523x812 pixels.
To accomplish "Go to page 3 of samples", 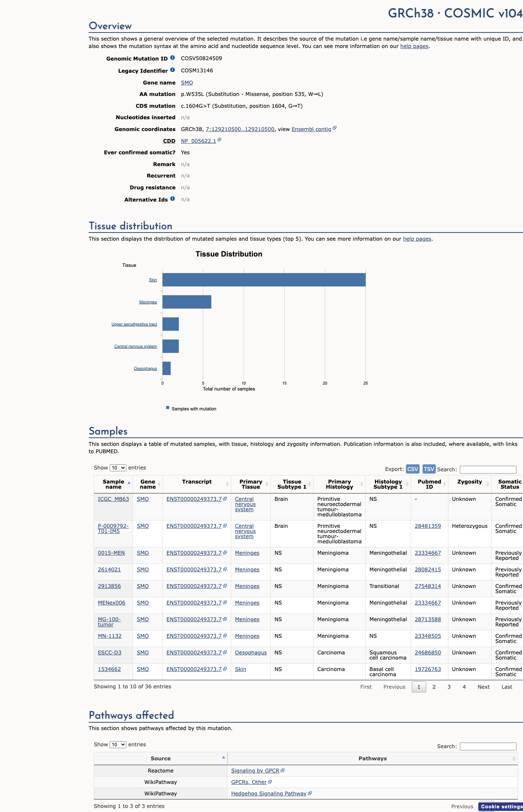I will [x=449, y=687].
